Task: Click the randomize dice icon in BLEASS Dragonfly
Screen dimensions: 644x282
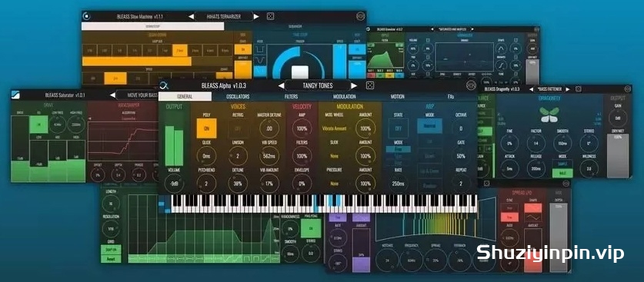Action: pyautogui.click(x=579, y=88)
